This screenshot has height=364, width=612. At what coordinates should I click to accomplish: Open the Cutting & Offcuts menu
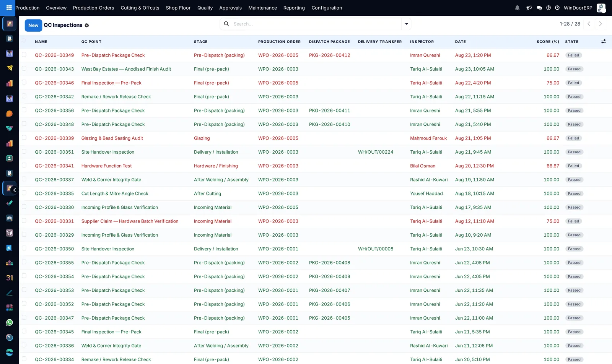tap(140, 8)
